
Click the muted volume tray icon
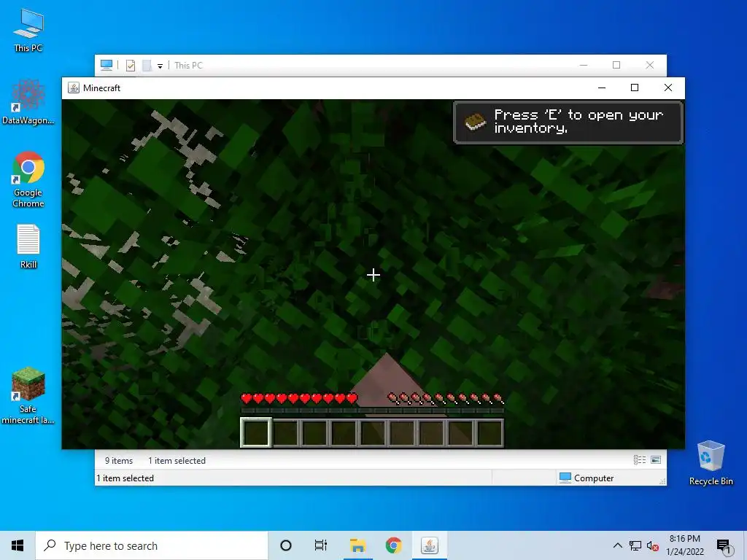click(x=652, y=545)
